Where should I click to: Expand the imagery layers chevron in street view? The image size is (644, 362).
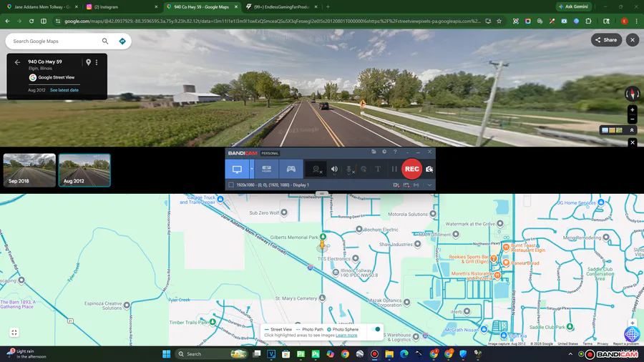(632, 130)
